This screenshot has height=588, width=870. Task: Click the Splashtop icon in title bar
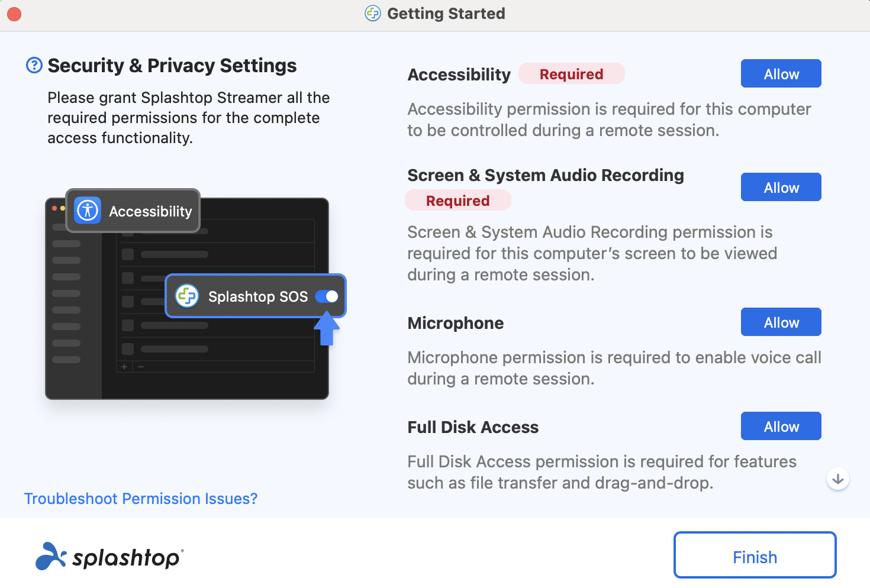tap(373, 13)
